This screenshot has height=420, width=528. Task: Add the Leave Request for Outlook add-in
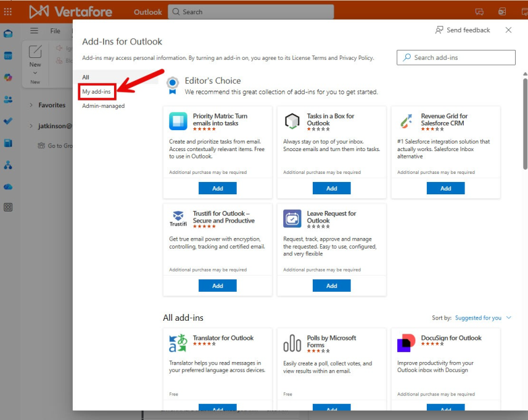pyautogui.click(x=331, y=286)
